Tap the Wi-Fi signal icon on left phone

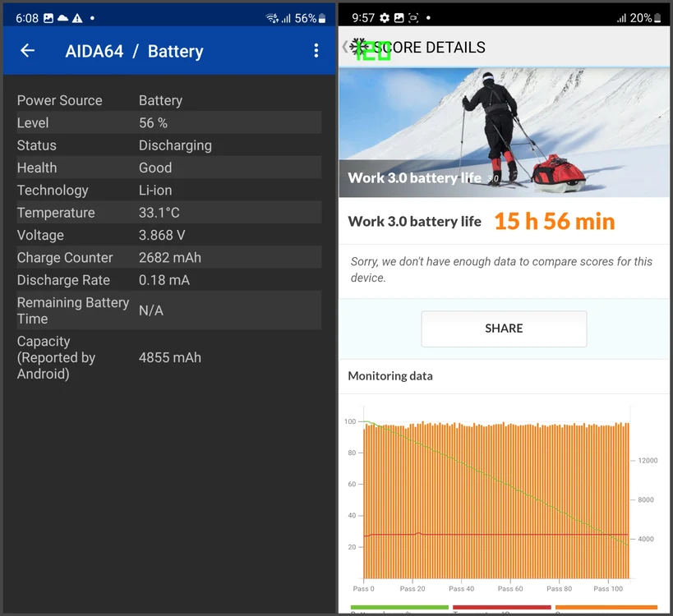coord(272,18)
